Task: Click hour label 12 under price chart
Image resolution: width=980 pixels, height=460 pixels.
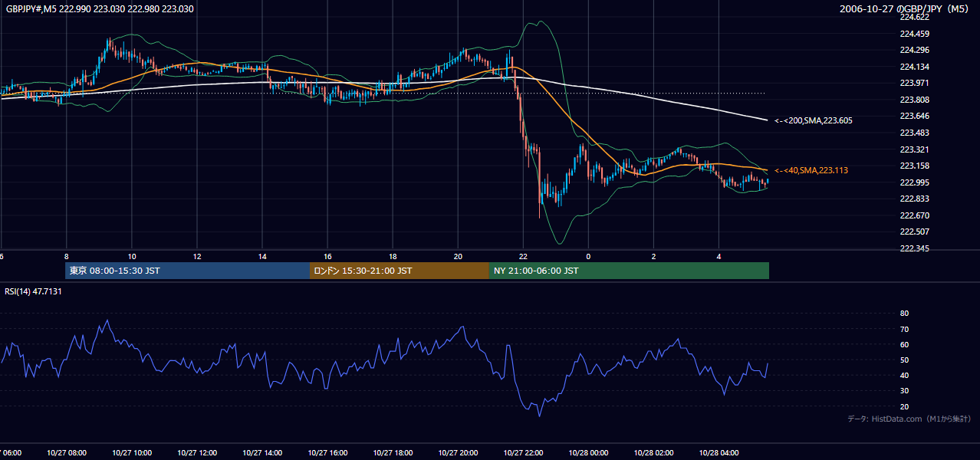Action: [x=197, y=256]
